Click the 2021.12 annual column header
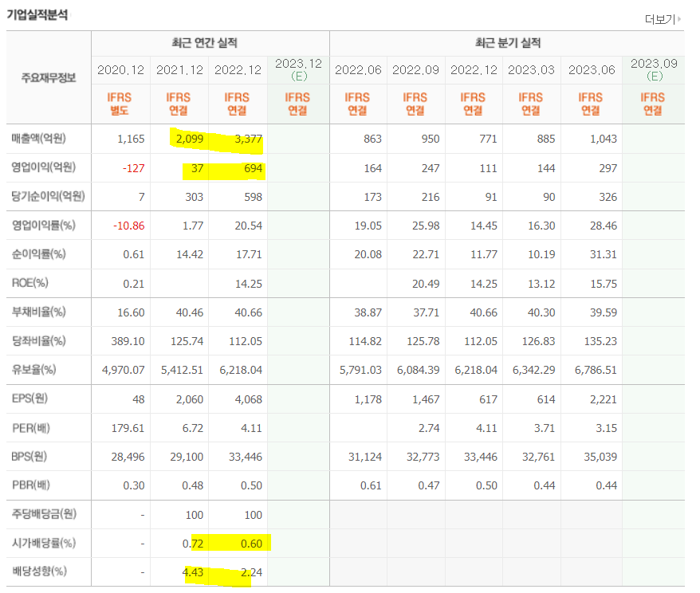This screenshot has width=700, height=593. 179,70
